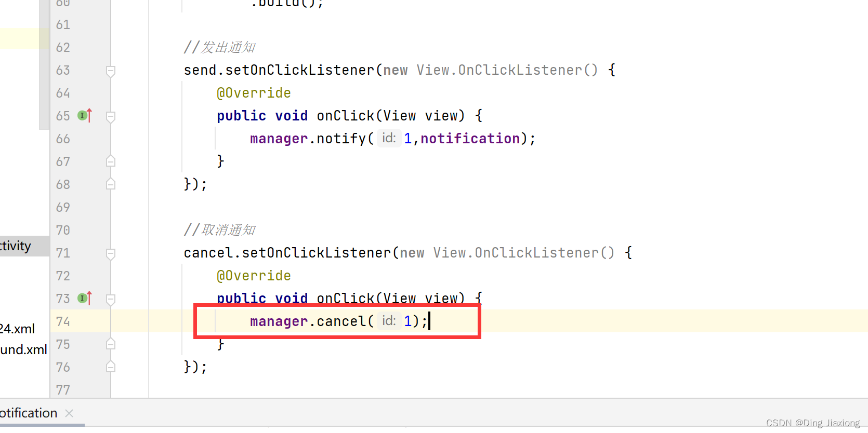The height and width of the screenshot is (433, 868).
Task: Click line number 69 in gutter
Action: tap(63, 207)
